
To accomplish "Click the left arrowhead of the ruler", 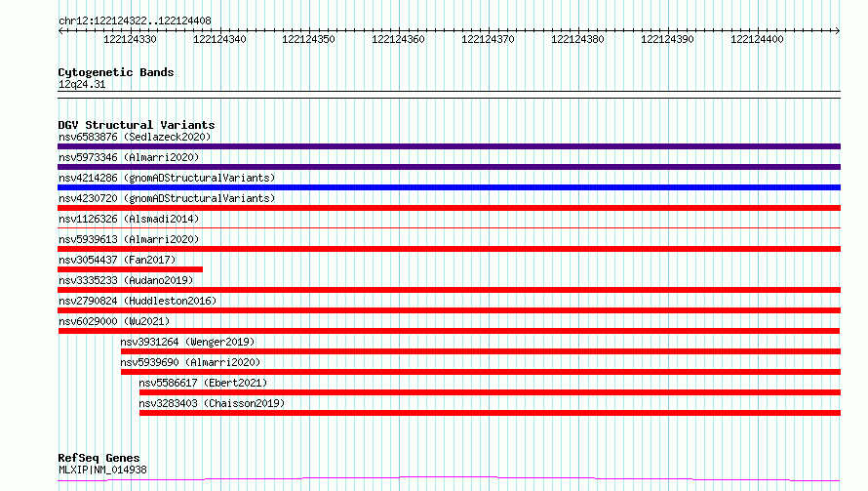I will pos(60,31).
